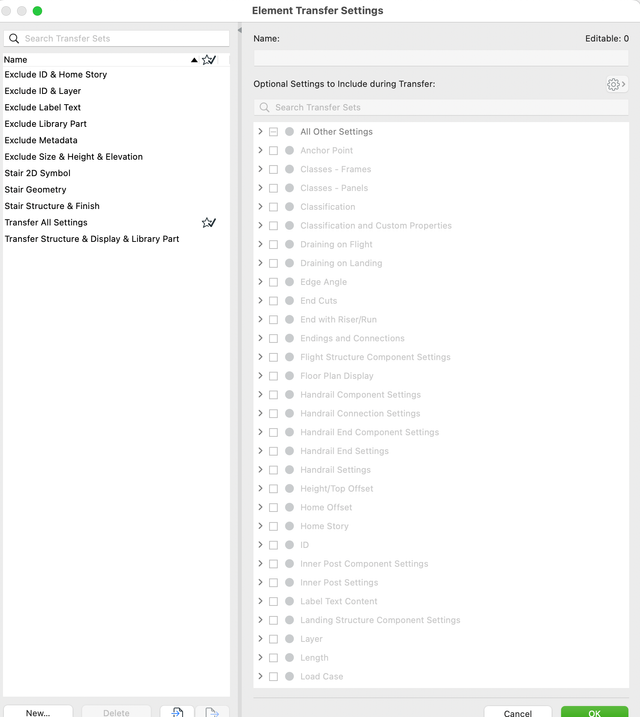Enable the Floor Plan Display checkbox
The height and width of the screenshot is (717, 640).
click(273, 376)
